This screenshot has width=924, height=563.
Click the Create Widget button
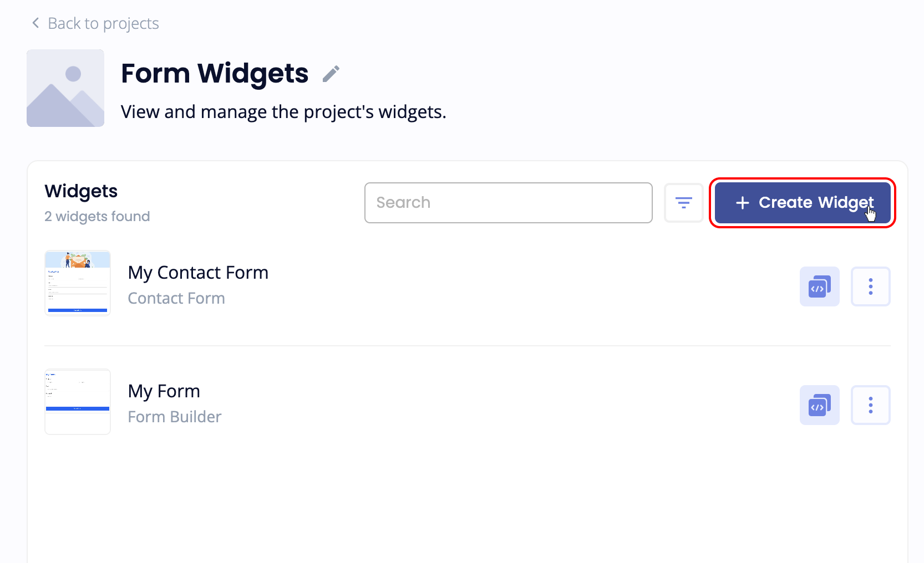point(802,203)
